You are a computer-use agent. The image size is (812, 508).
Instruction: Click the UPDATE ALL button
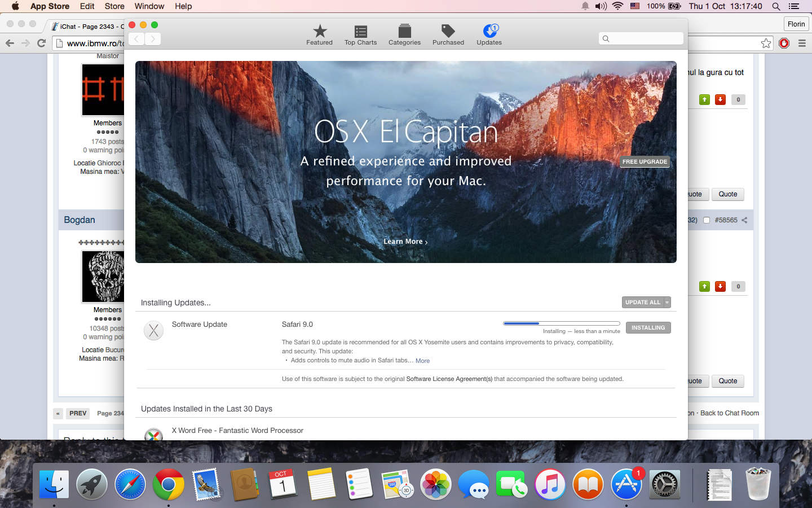[642, 303]
